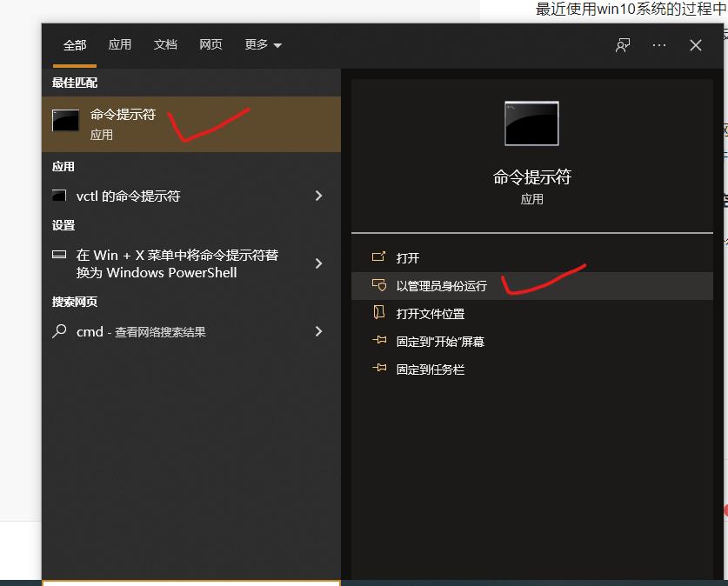
Task: Click the person/feedback icon at top right
Action: point(622,45)
